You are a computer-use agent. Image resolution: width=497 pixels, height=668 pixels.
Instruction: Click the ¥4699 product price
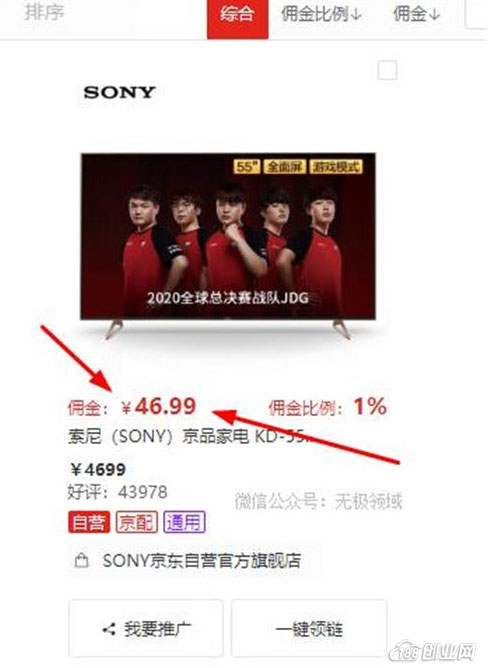coord(98,469)
